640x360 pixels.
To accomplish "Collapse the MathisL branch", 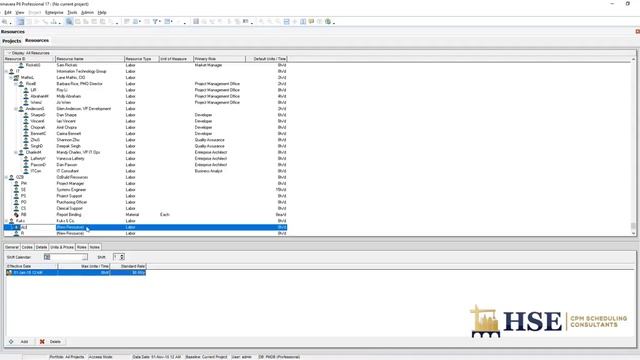I will tap(11, 78).
